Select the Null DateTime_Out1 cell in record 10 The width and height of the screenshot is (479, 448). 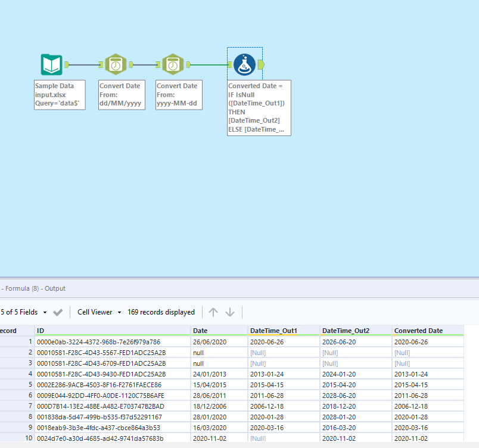(284, 438)
